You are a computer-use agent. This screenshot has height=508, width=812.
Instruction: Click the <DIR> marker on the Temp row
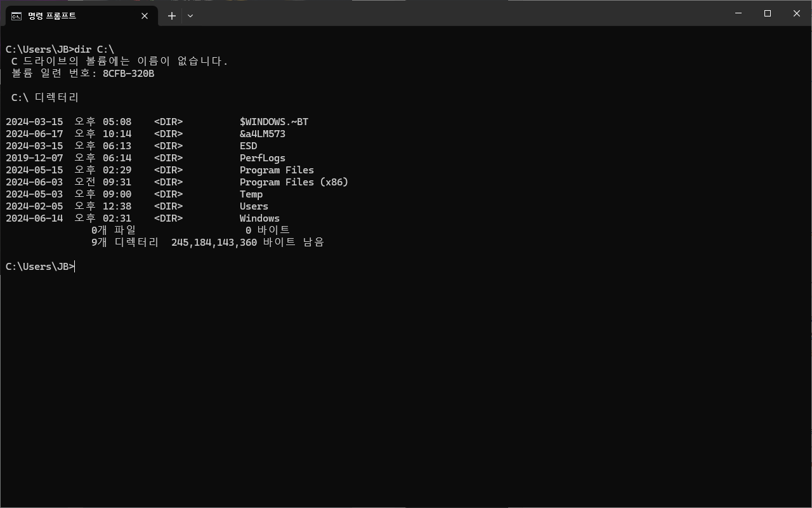click(168, 194)
